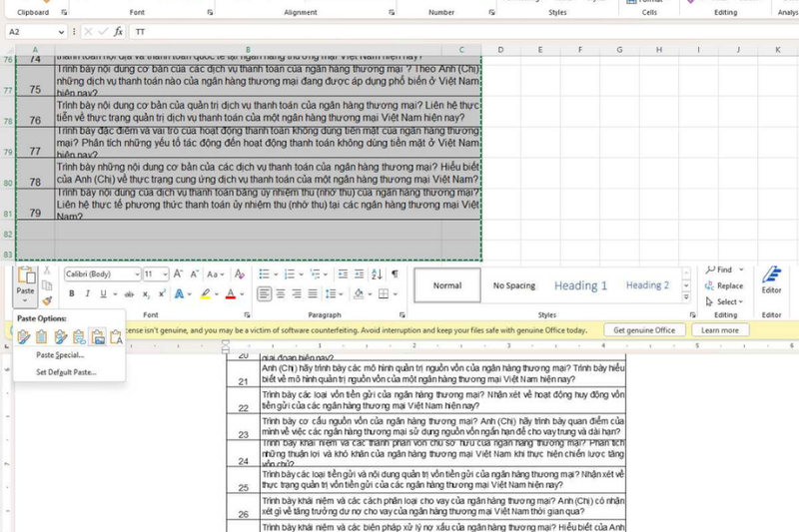Click the Numbering list icon
Image resolution: width=799 pixels, height=532 pixels.
(x=290, y=274)
